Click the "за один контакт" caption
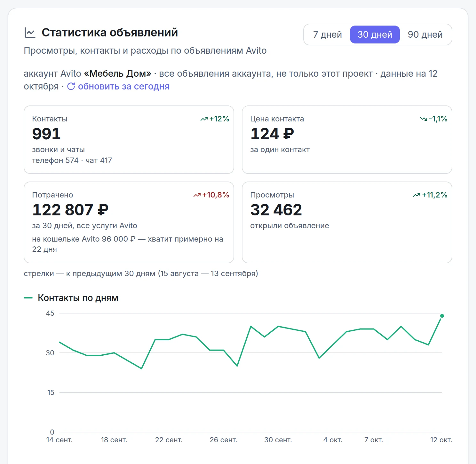The width and height of the screenshot is (476, 464). coord(280,150)
